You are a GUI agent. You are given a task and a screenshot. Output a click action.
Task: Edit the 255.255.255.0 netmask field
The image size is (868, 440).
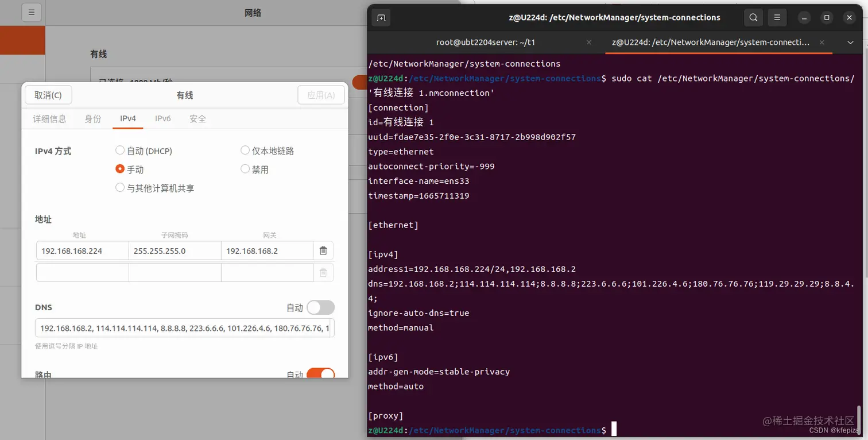[175, 251]
